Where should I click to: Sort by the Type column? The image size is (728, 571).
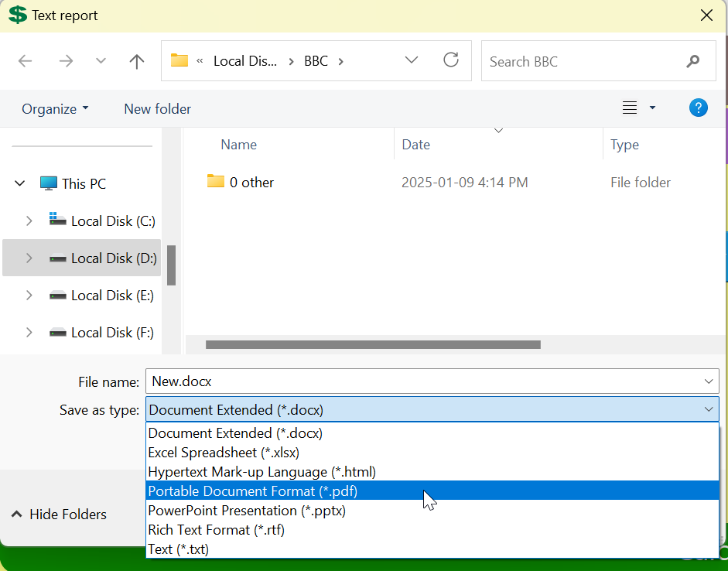[624, 145]
